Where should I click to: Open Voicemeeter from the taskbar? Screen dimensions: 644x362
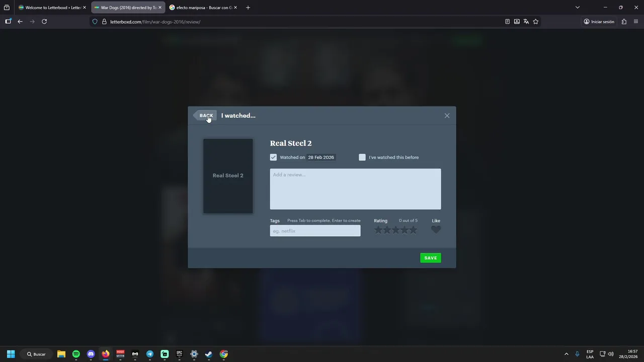[120, 354]
